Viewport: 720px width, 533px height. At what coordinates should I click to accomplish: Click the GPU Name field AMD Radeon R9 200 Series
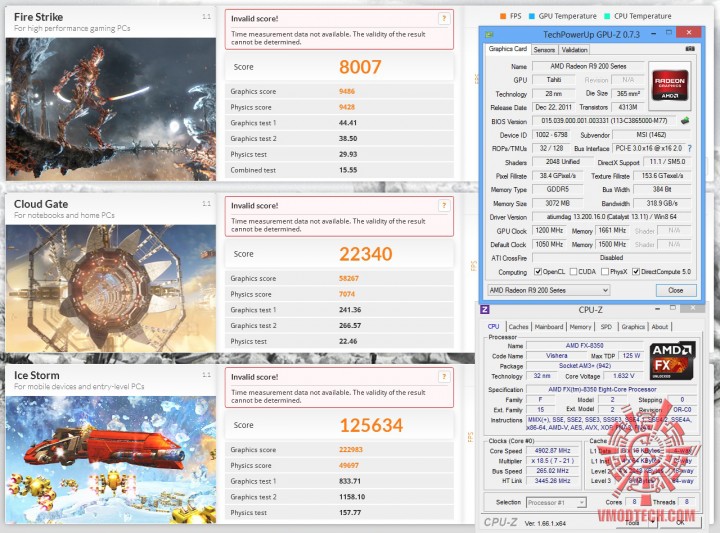point(588,66)
